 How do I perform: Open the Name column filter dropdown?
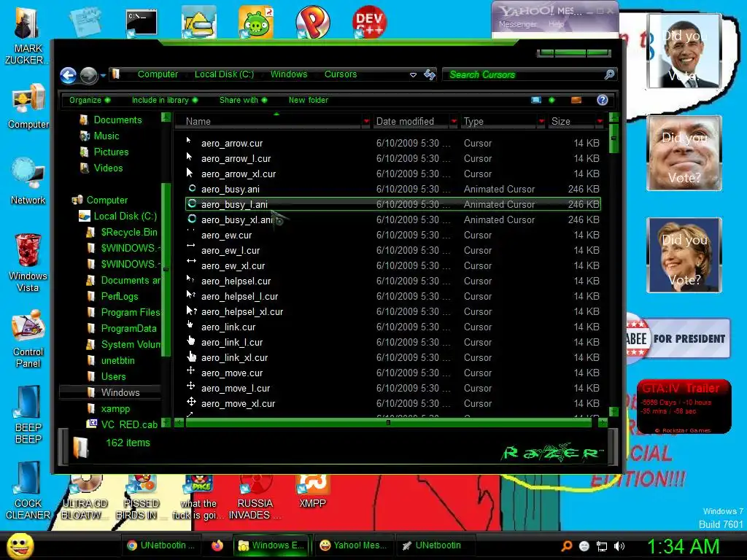(x=366, y=122)
